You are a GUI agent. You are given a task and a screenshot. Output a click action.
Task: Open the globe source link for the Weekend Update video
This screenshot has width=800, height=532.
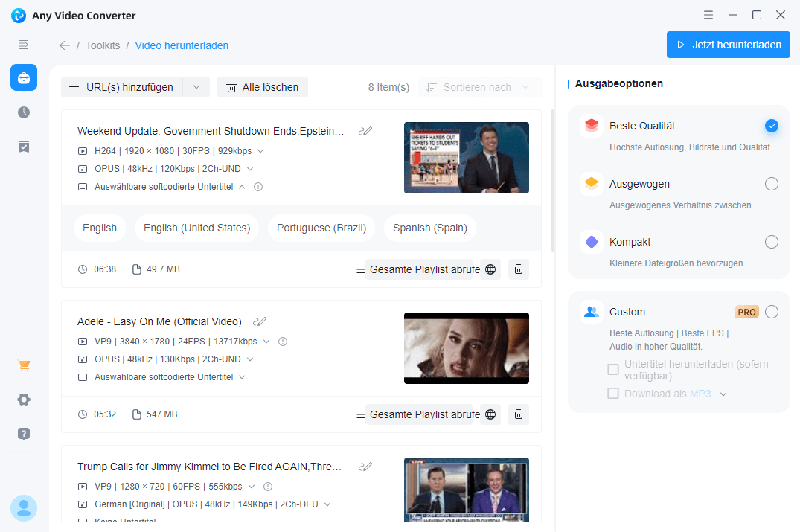coord(490,269)
